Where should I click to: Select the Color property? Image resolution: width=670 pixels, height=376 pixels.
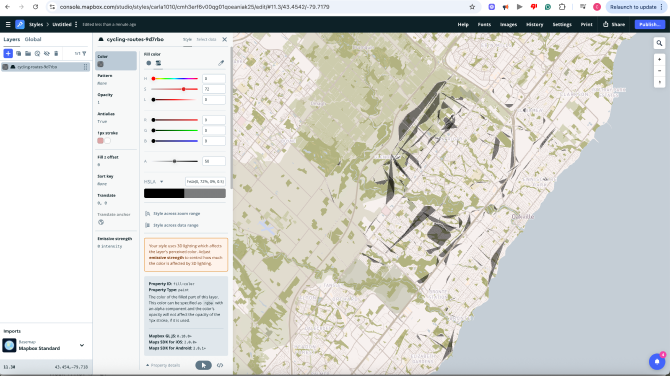(x=116, y=61)
